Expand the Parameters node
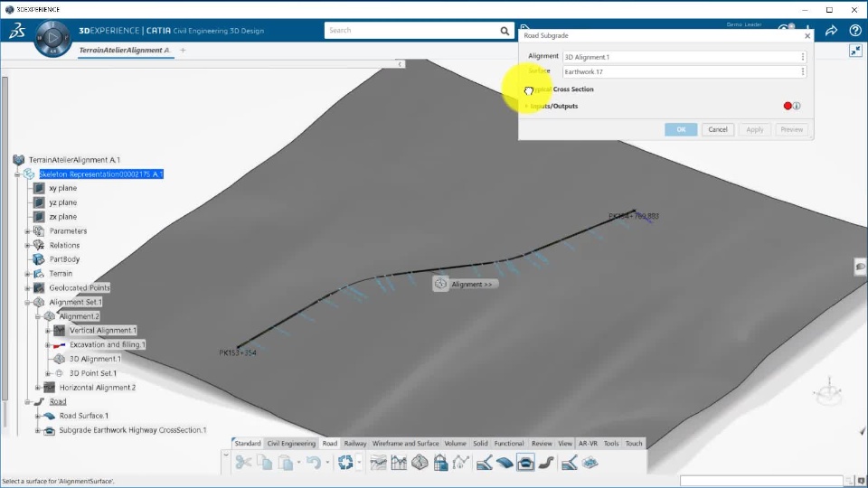 [x=28, y=231]
